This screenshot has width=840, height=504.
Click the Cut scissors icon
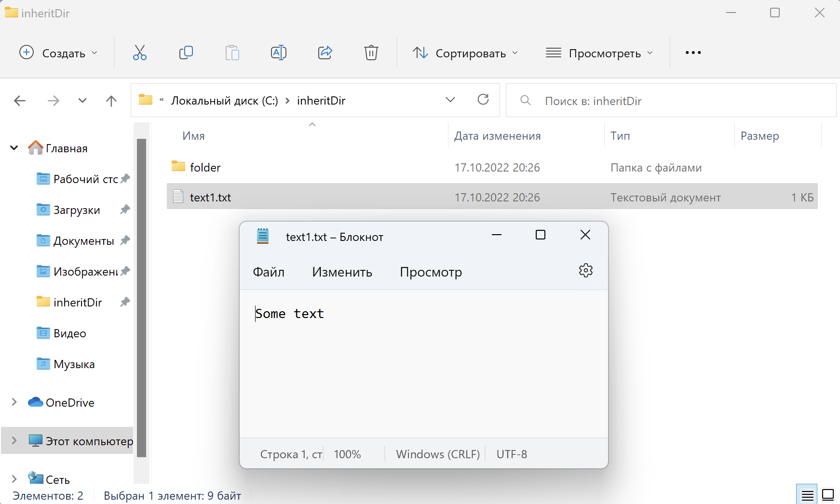click(140, 53)
